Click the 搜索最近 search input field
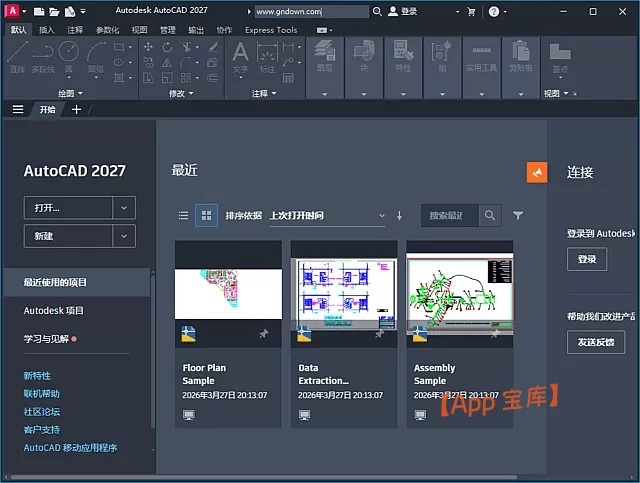Screen dimensions: 640x483 450,215
